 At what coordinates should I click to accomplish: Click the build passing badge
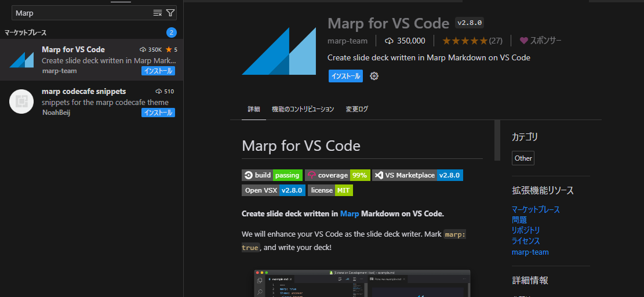(x=272, y=175)
